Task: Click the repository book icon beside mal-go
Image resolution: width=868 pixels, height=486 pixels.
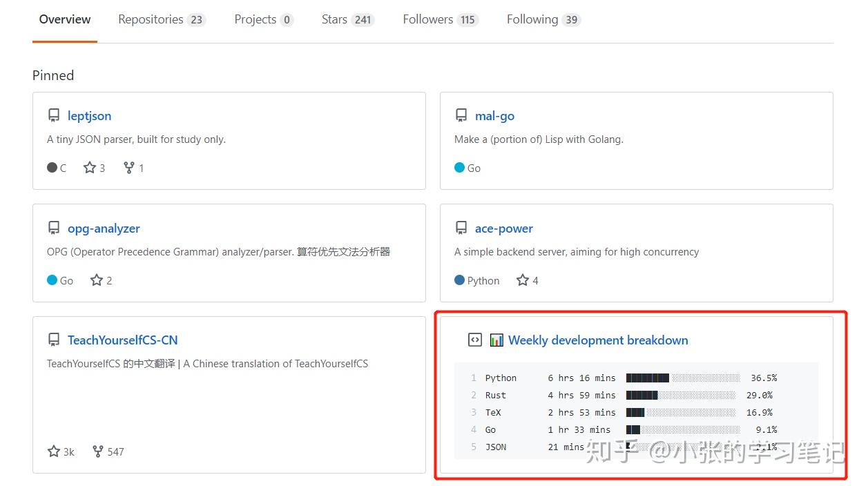Action: [461, 115]
